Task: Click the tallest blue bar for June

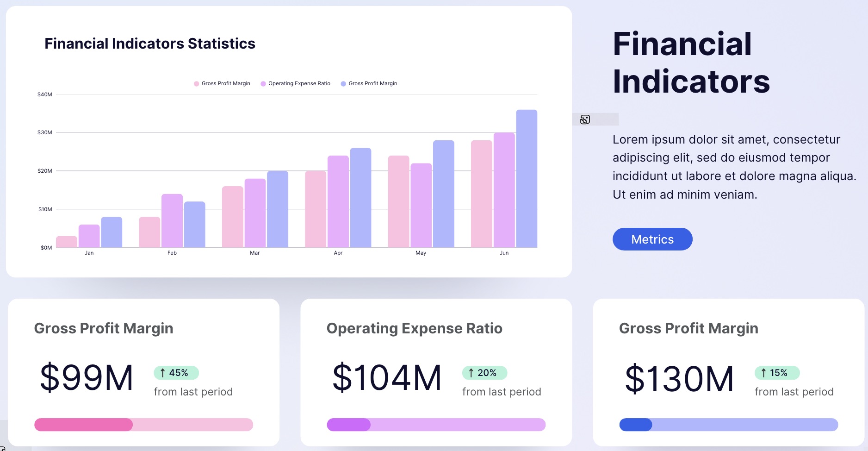Action: tap(526, 178)
